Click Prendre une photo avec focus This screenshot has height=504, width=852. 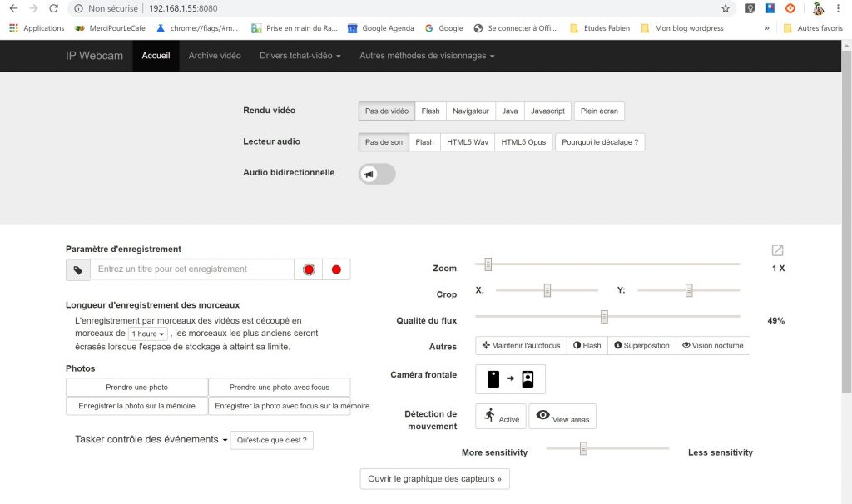(279, 388)
